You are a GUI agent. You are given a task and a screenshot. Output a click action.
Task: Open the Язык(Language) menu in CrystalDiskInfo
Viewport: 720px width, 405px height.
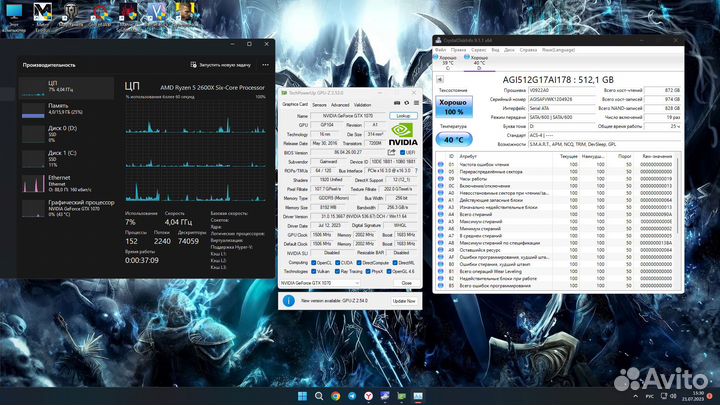tap(558, 50)
